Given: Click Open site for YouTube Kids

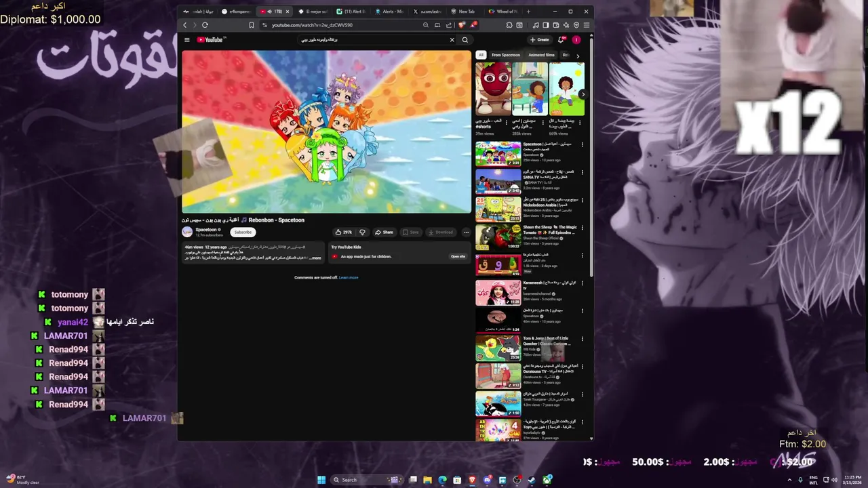Looking at the screenshot, I should point(458,256).
